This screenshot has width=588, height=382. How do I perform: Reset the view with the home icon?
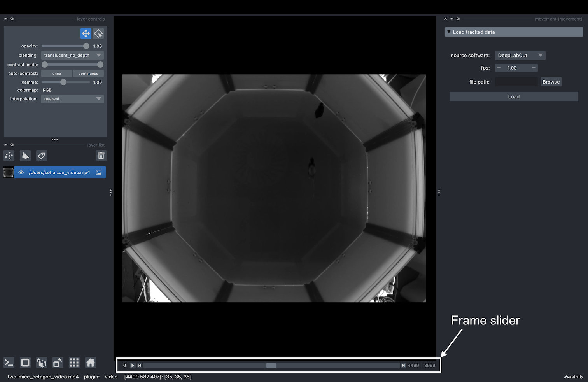point(90,363)
